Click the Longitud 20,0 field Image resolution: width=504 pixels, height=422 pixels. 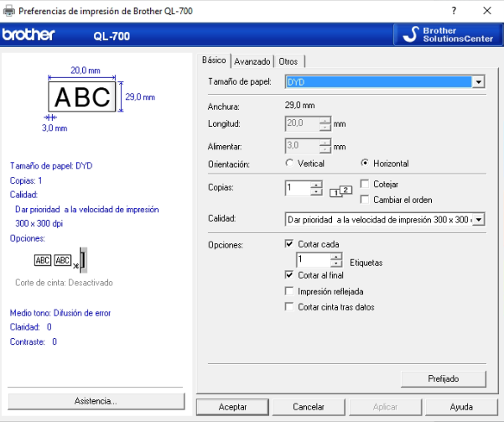tap(303, 124)
